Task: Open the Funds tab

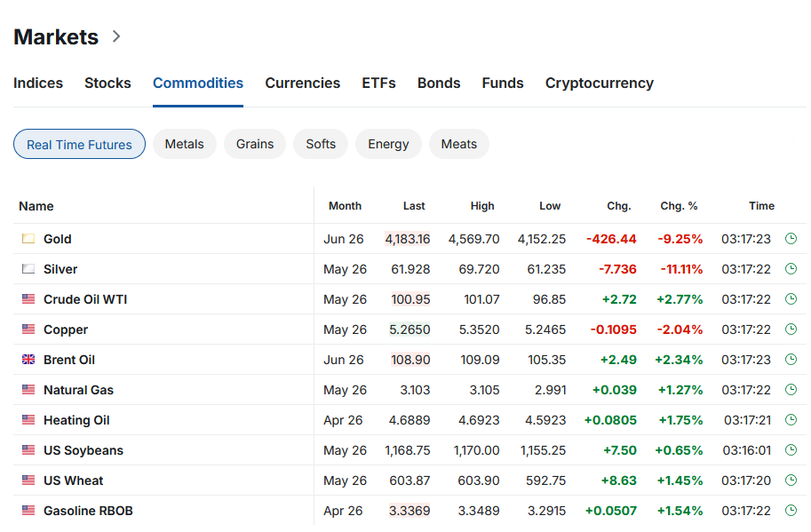Action: point(503,83)
